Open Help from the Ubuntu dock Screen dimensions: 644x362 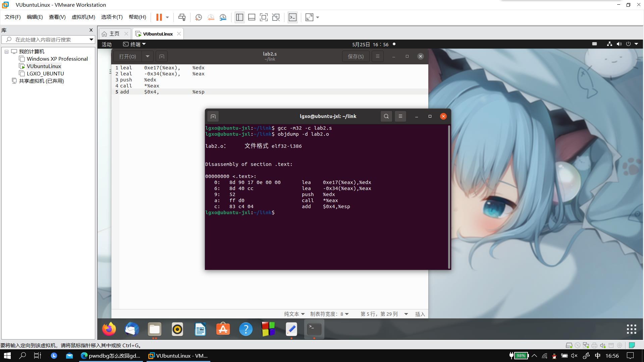[x=246, y=329]
